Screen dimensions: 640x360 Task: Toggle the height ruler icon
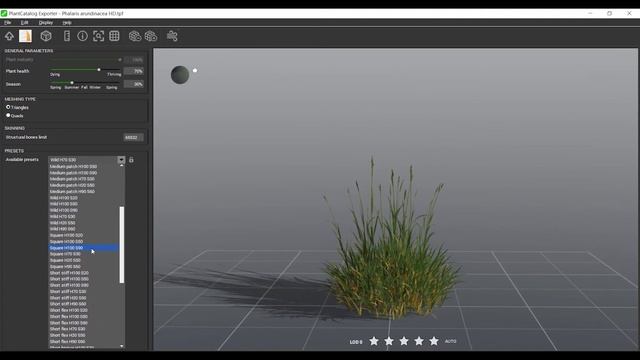pyautogui.click(x=67, y=36)
